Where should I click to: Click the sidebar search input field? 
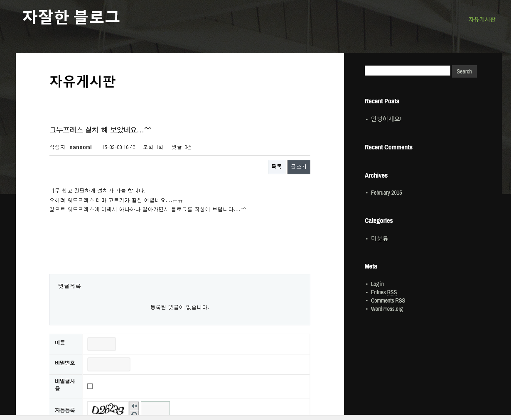point(407,71)
